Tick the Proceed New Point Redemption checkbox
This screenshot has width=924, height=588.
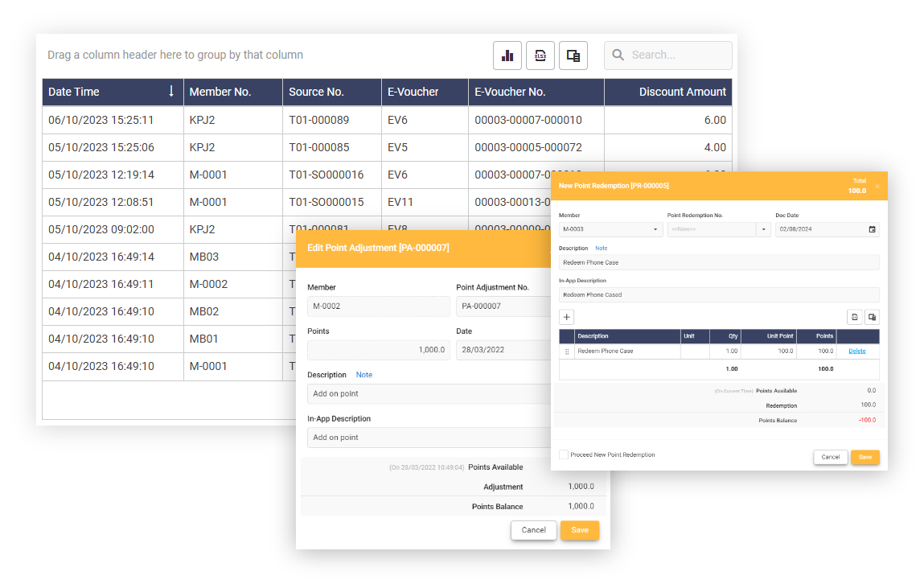pos(564,454)
